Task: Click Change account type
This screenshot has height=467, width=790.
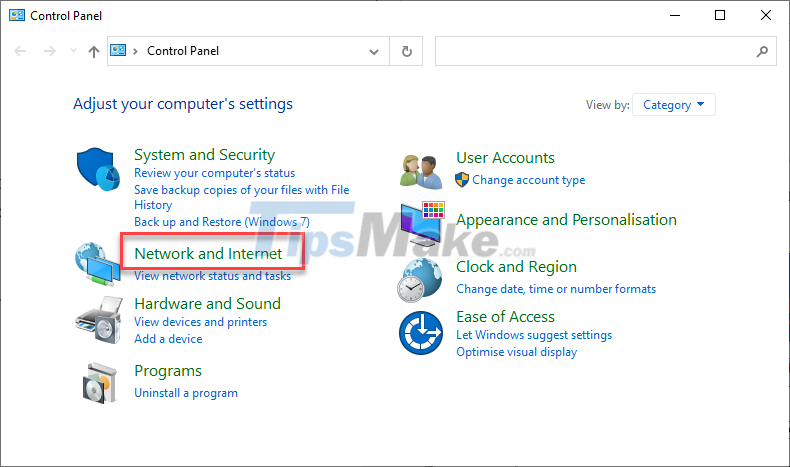Action: (529, 180)
